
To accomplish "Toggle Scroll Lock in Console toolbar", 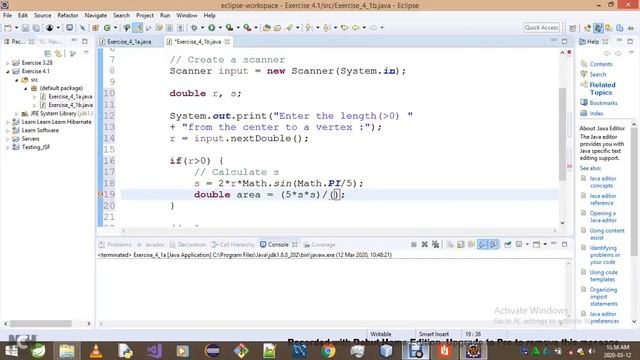I will [x=460, y=244].
